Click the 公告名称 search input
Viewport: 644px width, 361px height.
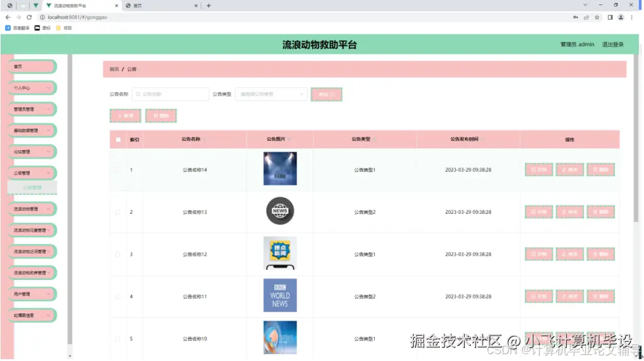170,94
